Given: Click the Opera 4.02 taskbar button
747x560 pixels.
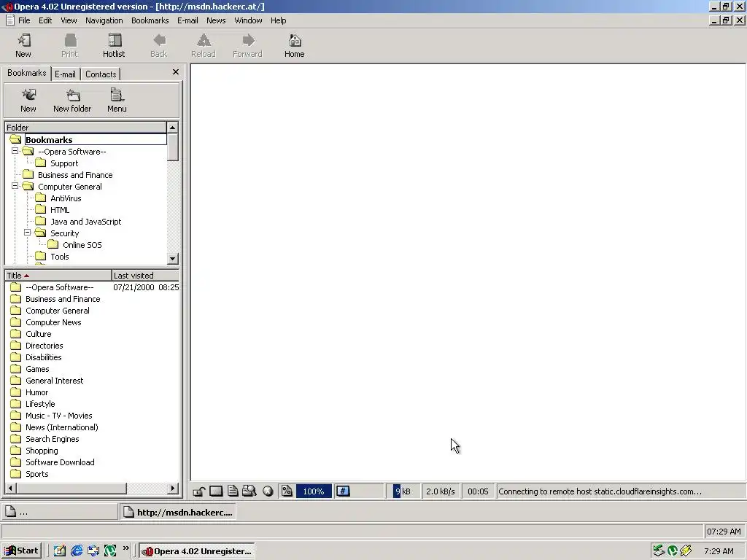Looking at the screenshot, I should pyautogui.click(x=197, y=551).
